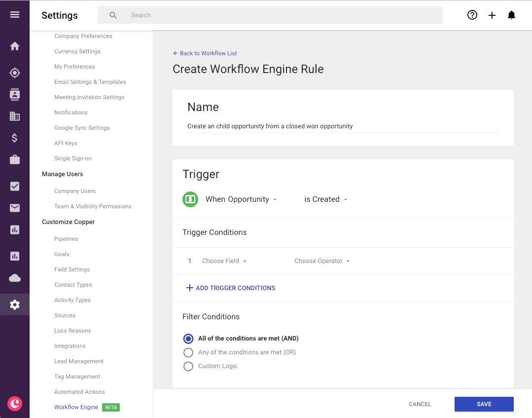Viewport: 532px width, 418px height.
Task: Go to the Home dashboard icon
Action: point(15,46)
